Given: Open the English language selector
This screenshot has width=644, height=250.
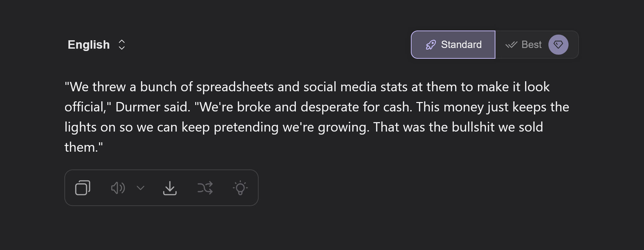Looking at the screenshot, I should tap(89, 45).
